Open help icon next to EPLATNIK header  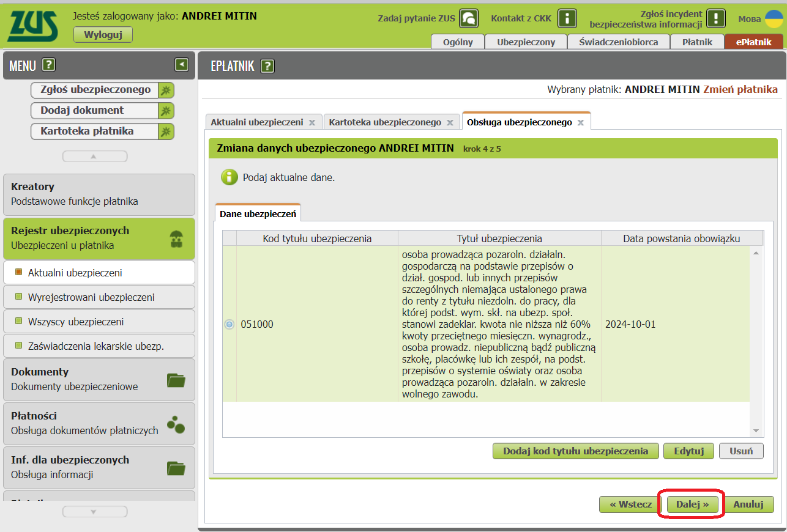click(x=267, y=66)
